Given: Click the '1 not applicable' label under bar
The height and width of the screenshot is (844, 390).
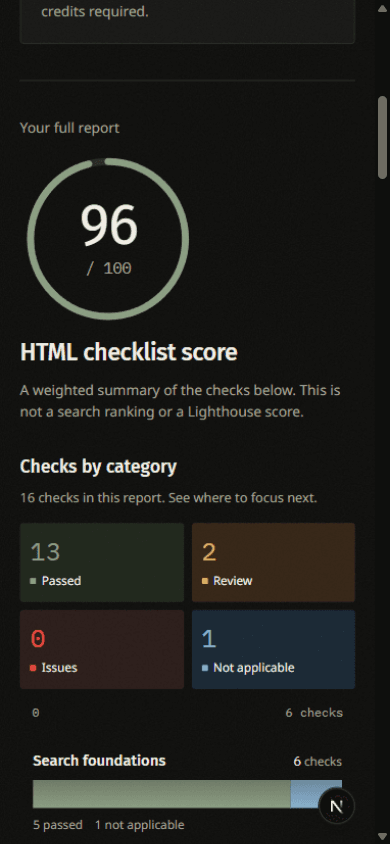Looking at the screenshot, I should tap(139, 825).
